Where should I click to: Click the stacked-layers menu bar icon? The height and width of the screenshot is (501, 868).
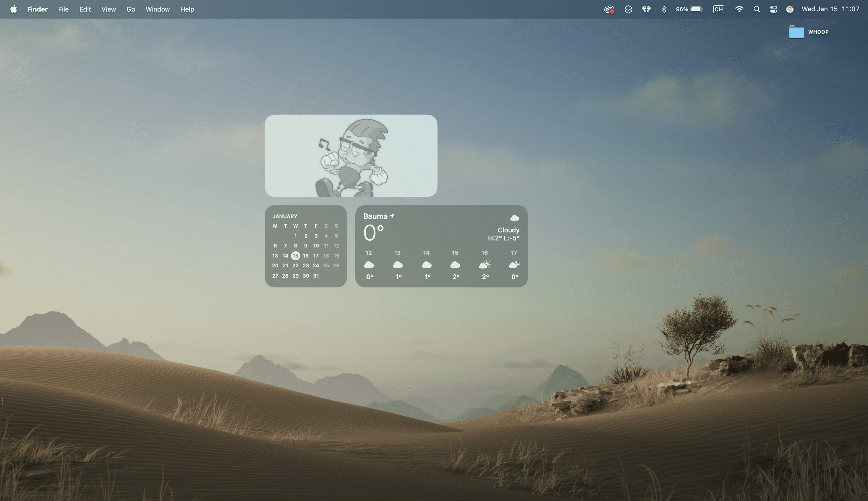pos(629,9)
